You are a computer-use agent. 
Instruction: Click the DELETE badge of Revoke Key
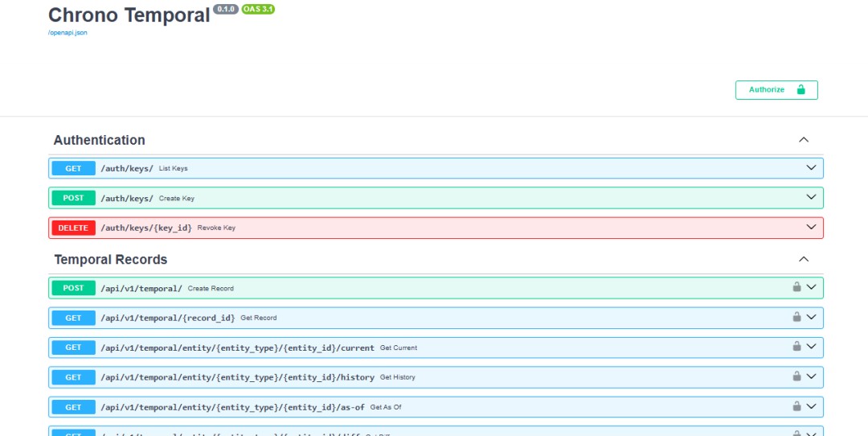[74, 228]
